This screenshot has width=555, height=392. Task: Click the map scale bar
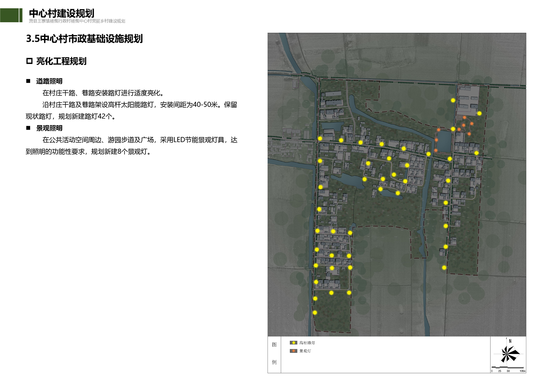pyautogui.click(x=508, y=368)
